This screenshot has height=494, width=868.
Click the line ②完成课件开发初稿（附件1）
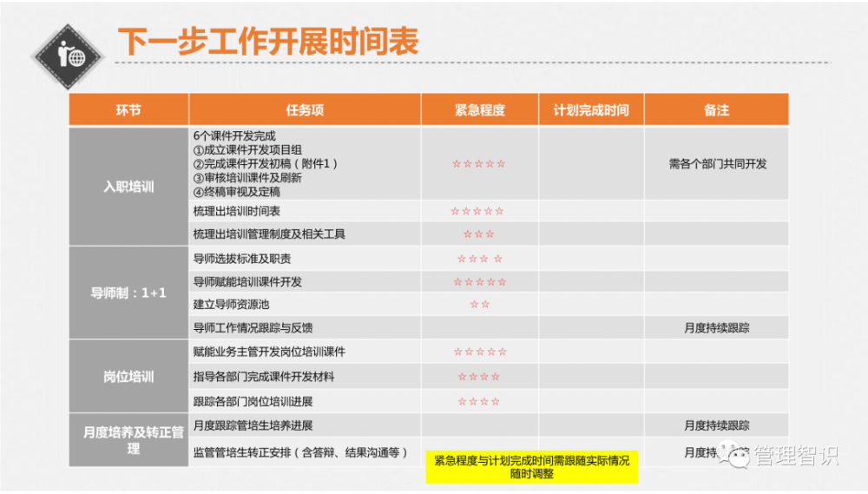click(265, 163)
